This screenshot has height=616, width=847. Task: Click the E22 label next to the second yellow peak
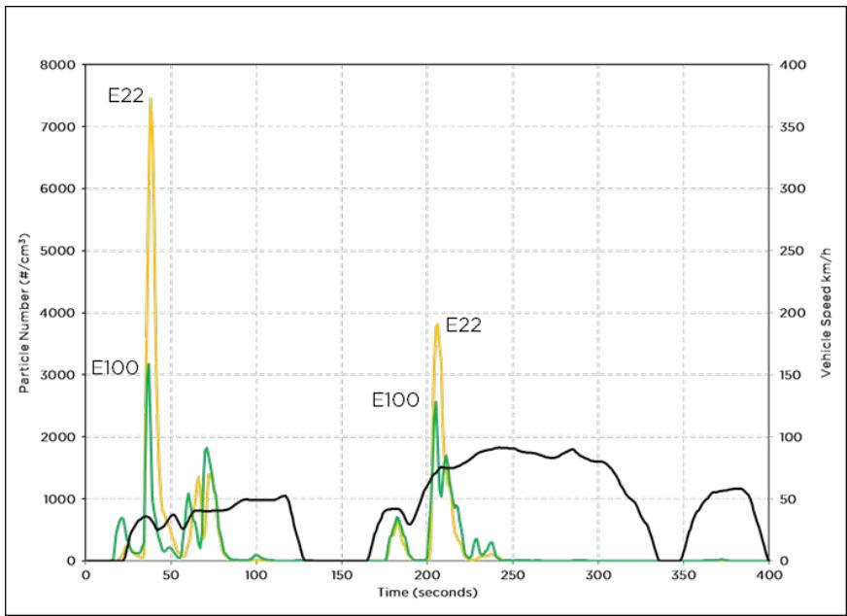coord(463,325)
